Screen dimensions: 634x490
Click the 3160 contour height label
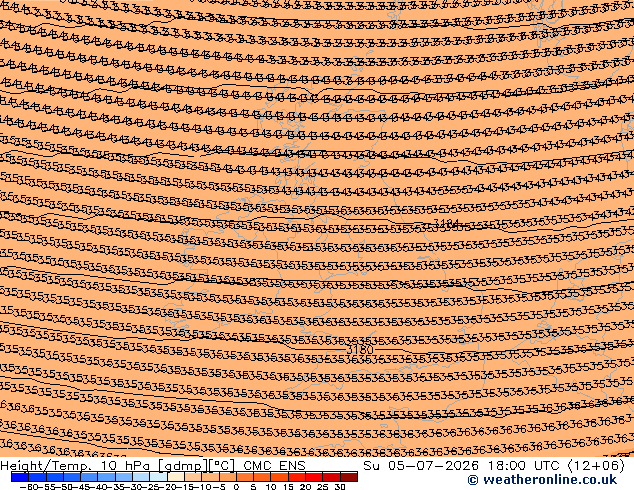[x=360, y=349]
